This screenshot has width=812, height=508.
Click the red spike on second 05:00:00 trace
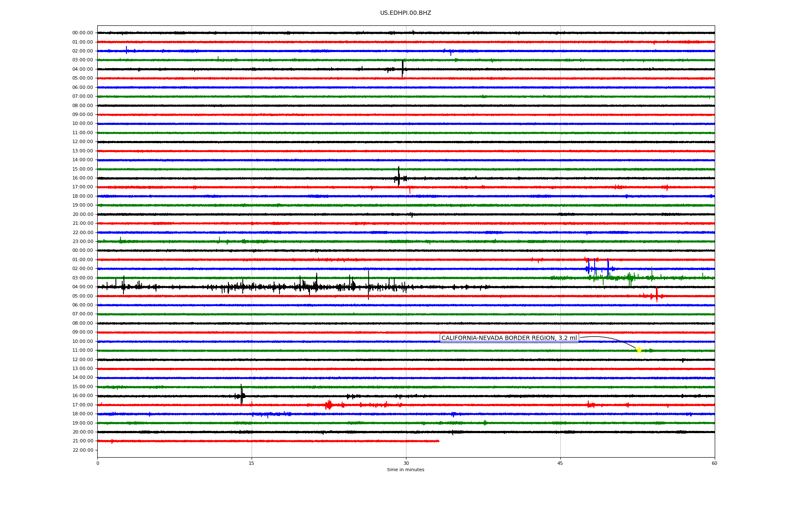coord(657,294)
